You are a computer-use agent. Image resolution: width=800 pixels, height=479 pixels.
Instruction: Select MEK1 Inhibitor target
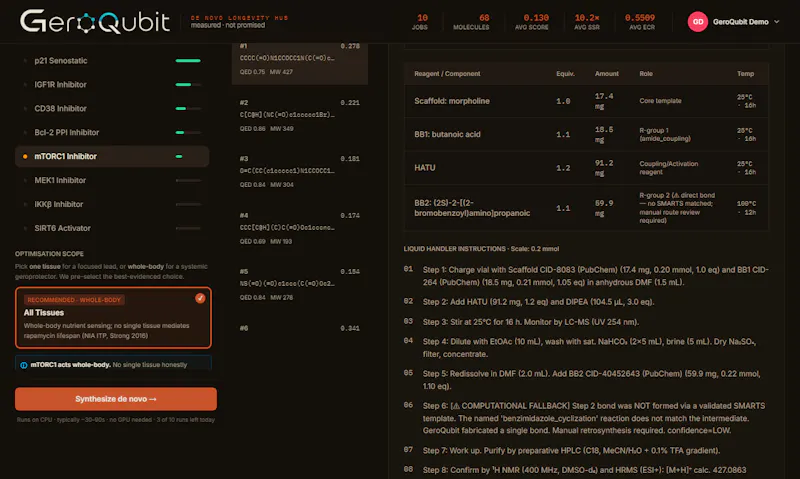point(112,181)
